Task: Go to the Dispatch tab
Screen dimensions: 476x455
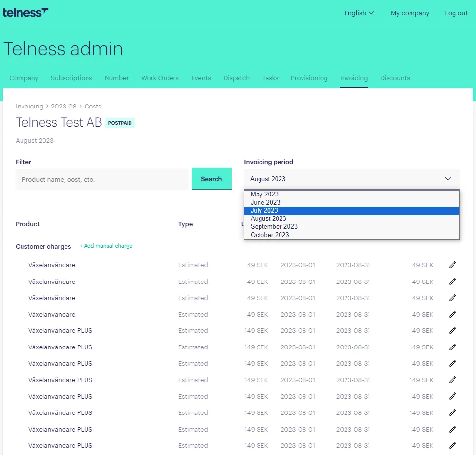Action: tap(237, 78)
